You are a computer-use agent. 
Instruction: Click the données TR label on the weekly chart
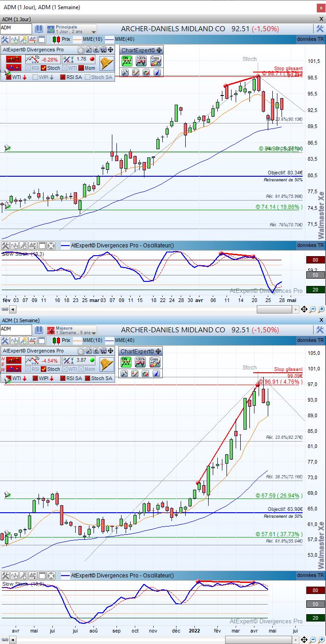coord(310,341)
